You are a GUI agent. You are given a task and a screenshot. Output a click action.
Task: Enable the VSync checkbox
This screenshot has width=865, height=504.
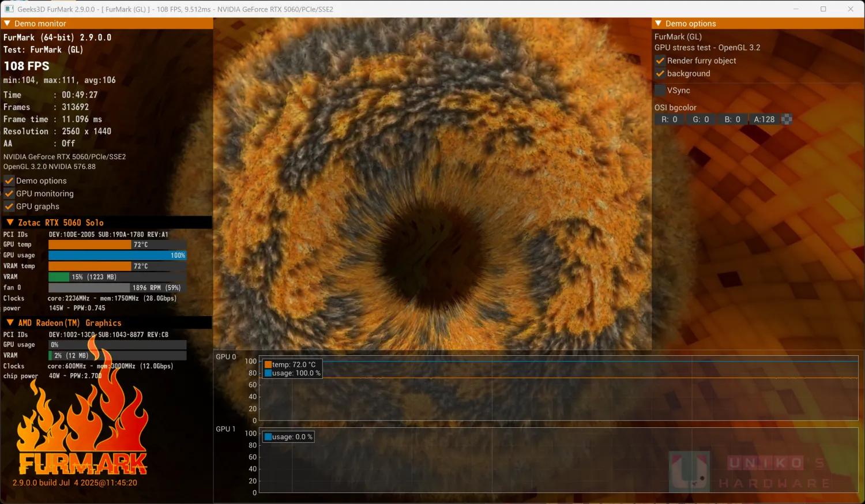tap(660, 91)
